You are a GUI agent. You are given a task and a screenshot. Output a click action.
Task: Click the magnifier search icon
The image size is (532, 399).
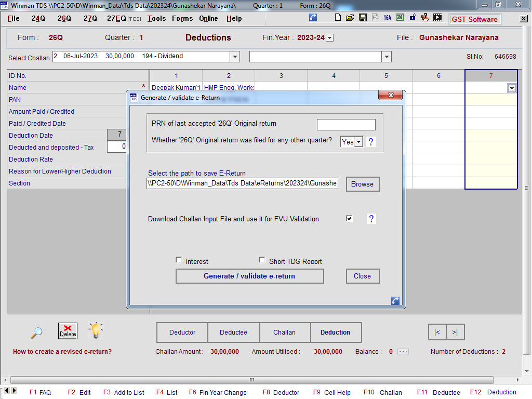(36, 331)
